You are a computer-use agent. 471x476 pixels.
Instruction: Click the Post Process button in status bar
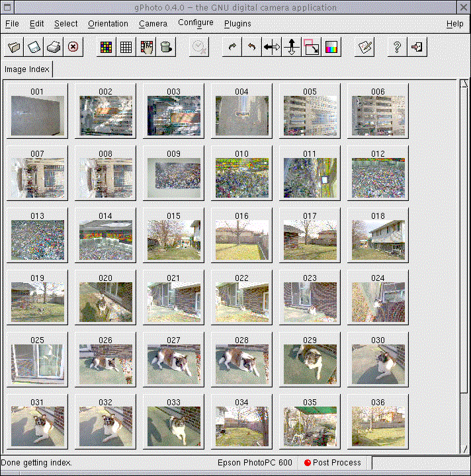[x=333, y=463]
